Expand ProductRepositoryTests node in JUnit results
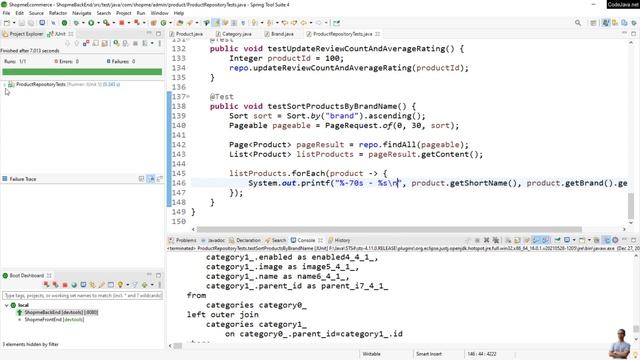This screenshot has width=640, height=360. pos(4,84)
